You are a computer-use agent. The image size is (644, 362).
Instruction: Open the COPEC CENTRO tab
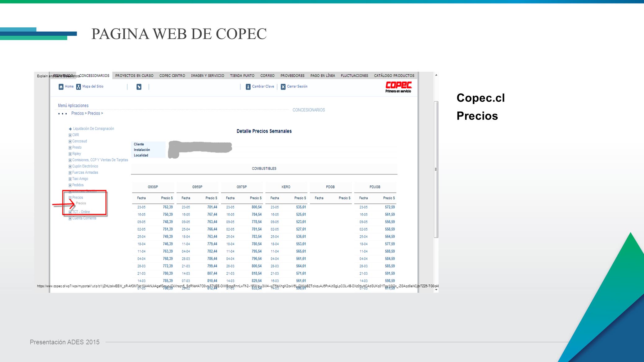click(172, 75)
